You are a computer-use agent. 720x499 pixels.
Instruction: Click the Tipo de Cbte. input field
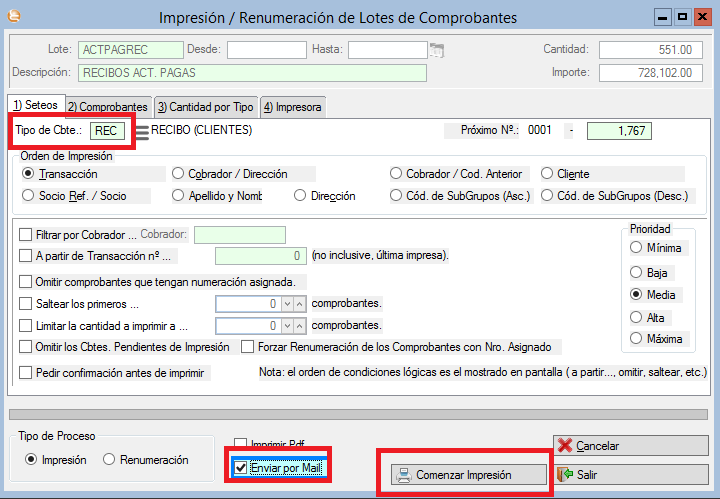106,131
